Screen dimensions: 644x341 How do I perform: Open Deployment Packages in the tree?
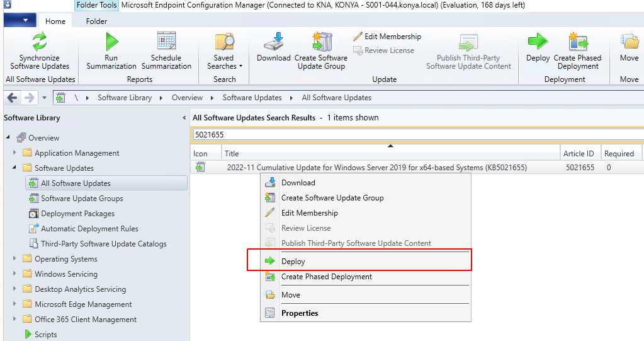pos(77,214)
